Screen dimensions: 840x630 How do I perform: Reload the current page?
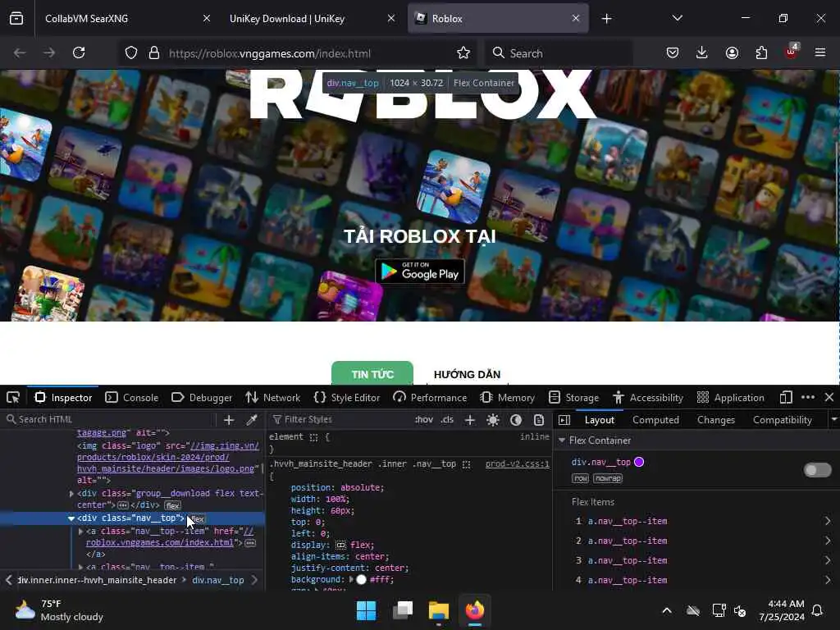point(79,52)
